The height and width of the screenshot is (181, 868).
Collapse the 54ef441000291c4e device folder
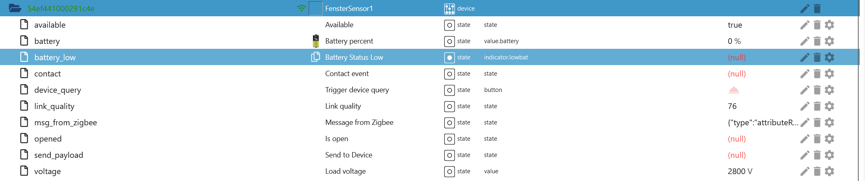pyautogui.click(x=15, y=8)
